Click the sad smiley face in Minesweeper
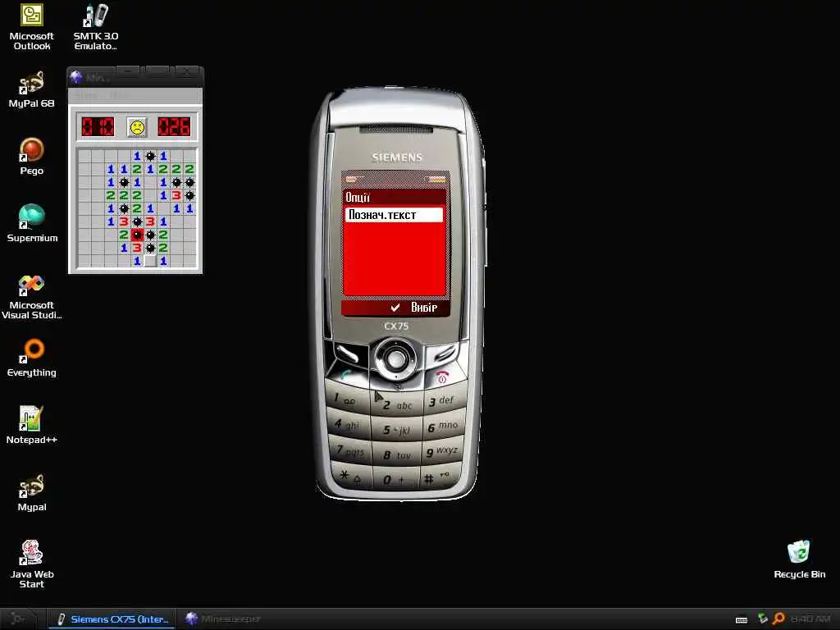Screen dimensions: 840x630 (137, 127)
